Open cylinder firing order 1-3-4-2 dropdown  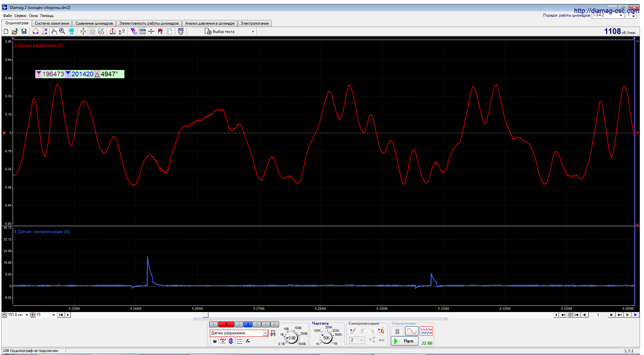(x=608, y=15)
